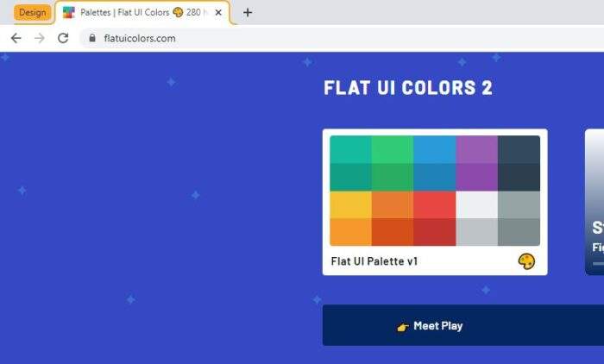Pick the pumpkin dark orange swatch in bottom row
This screenshot has width=604, height=364.
393,232
